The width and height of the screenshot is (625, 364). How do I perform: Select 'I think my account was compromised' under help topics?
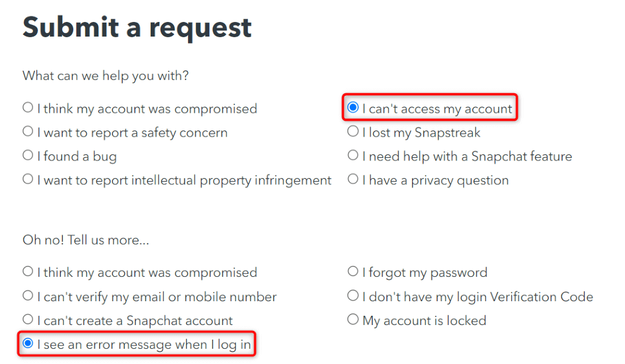28,108
